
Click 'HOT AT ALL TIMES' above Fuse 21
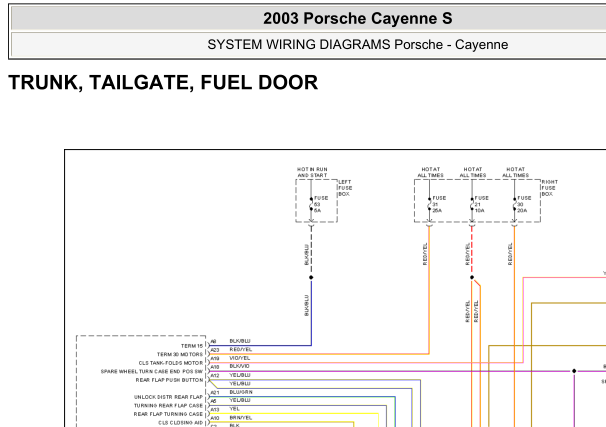click(x=473, y=172)
